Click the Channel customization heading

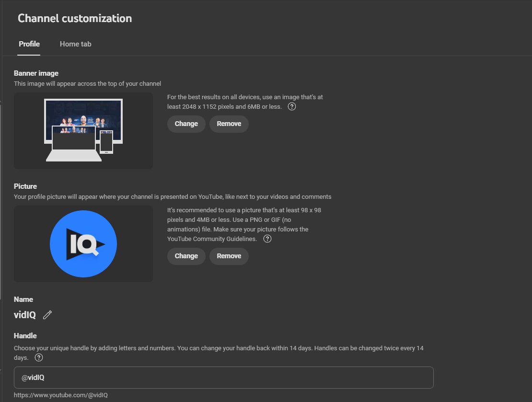pyautogui.click(x=75, y=18)
